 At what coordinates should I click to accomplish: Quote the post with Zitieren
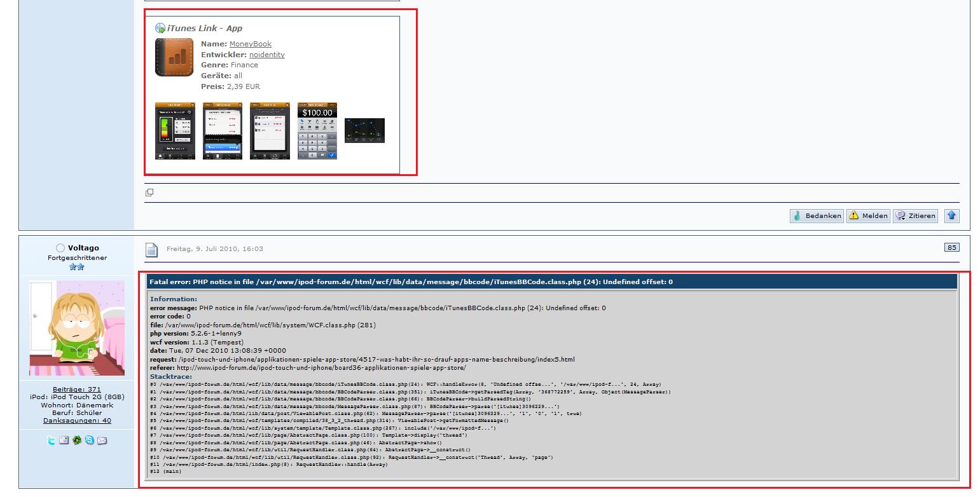(x=915, y=215)
